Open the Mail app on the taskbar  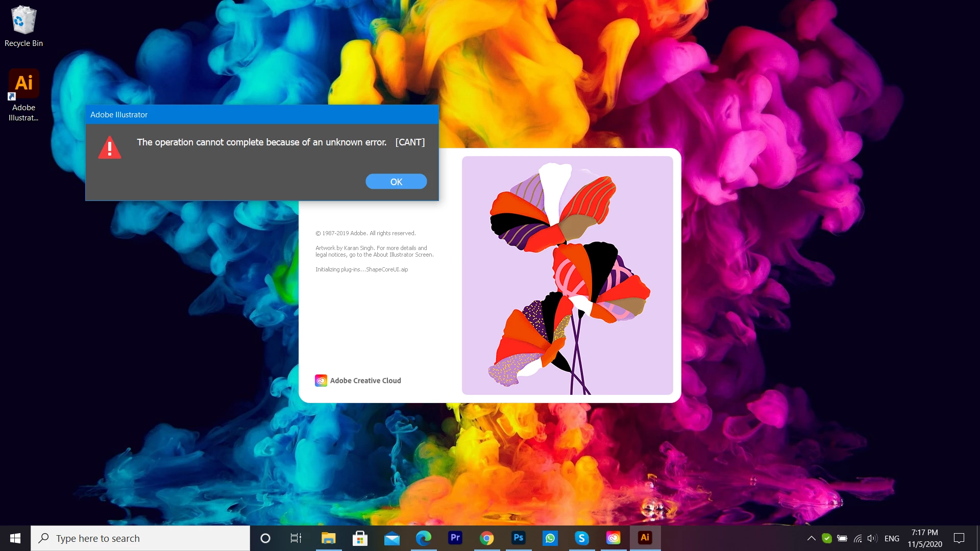[x=392, y=538]
